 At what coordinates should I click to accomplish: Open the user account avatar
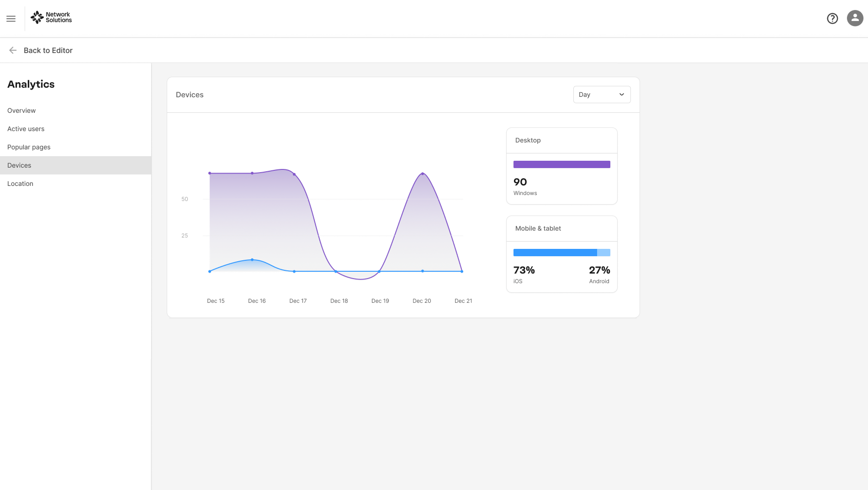pyautogui.click(x=855, y=18)
